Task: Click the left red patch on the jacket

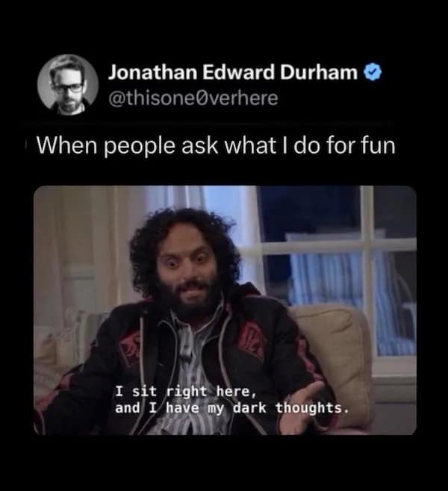Action: [x=131, y=348]
